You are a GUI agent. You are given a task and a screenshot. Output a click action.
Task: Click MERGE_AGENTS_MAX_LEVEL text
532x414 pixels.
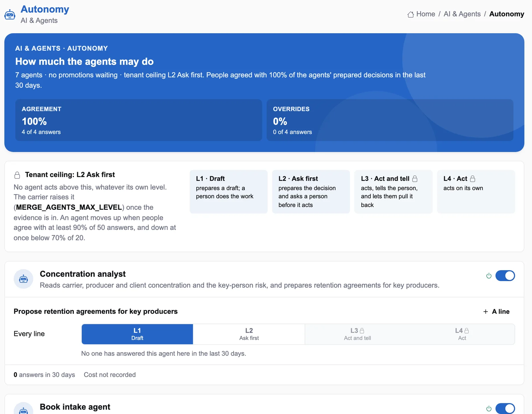click(69, 207)
